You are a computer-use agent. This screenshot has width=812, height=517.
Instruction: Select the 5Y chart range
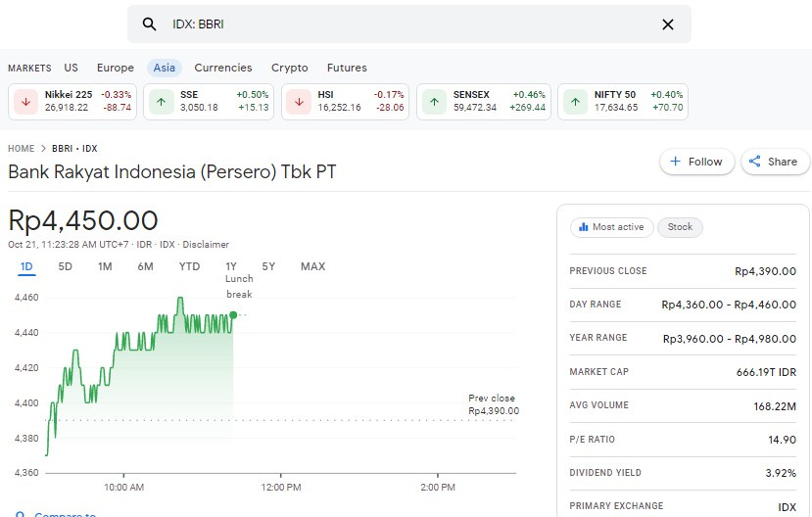click(x=268, y=266)
